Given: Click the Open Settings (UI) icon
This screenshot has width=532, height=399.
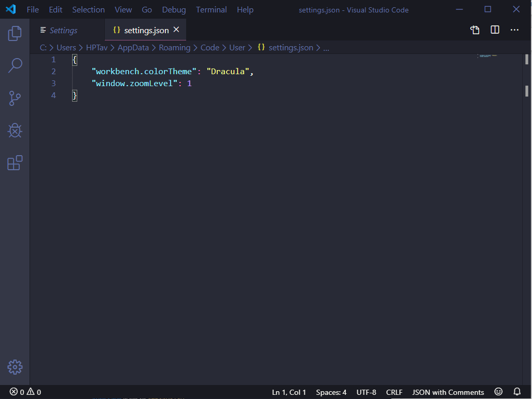Looking at the screenshot, I should coord(474,30).
